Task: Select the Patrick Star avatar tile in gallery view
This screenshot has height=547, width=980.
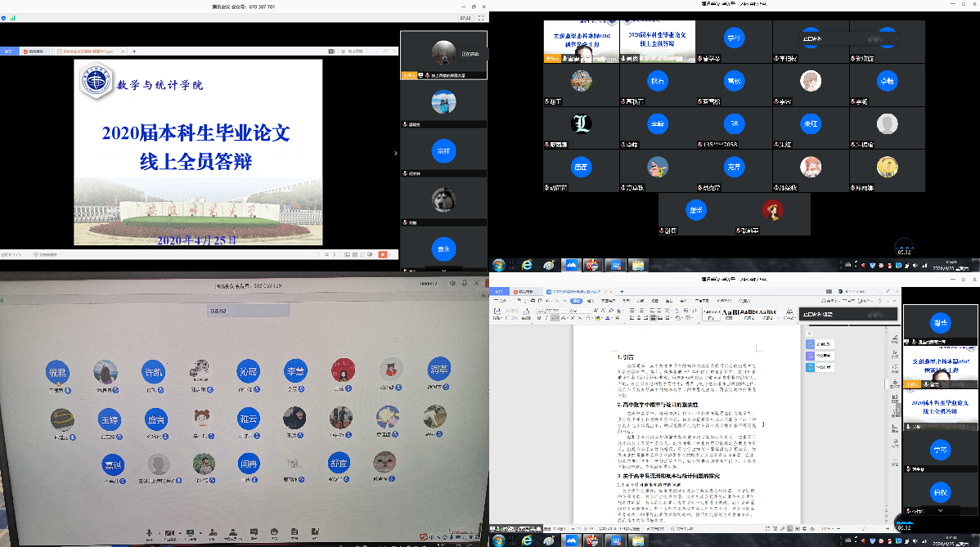Action: coord(658,167)
